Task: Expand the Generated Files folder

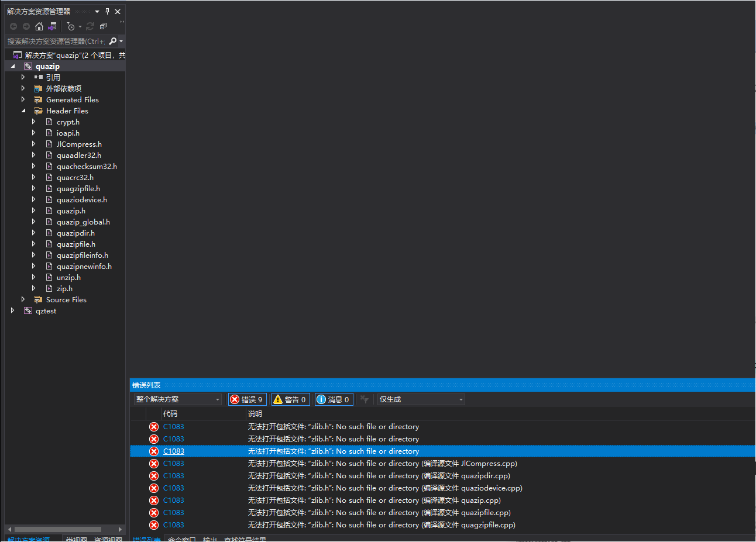Action: click(23, 99)
